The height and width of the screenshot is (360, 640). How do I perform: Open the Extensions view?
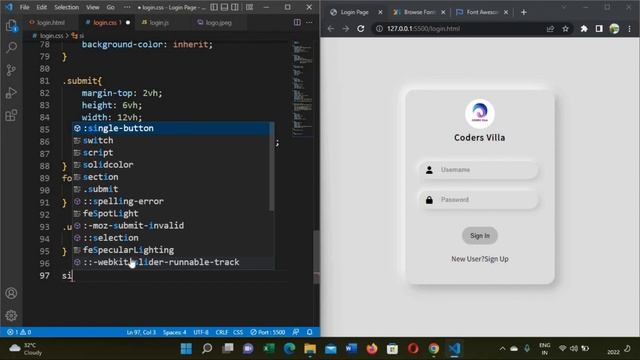pos(11,115)
